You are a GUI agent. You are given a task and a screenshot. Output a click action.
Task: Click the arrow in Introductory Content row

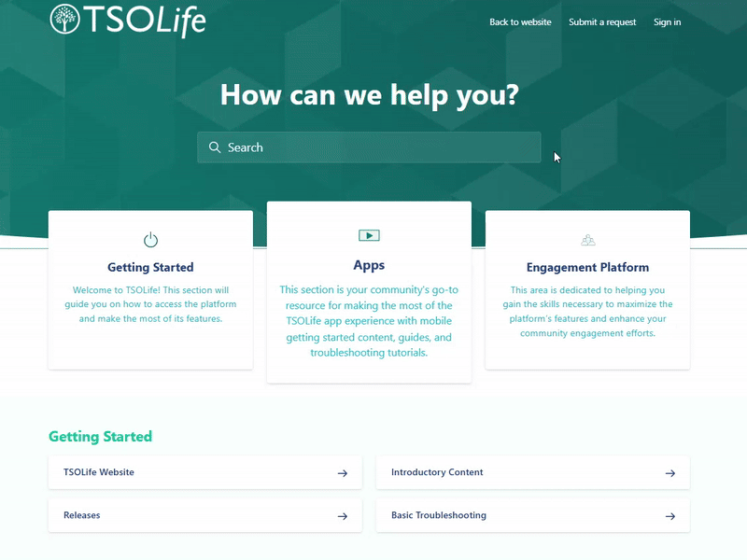pyautogui.click(x=670, y=473)
